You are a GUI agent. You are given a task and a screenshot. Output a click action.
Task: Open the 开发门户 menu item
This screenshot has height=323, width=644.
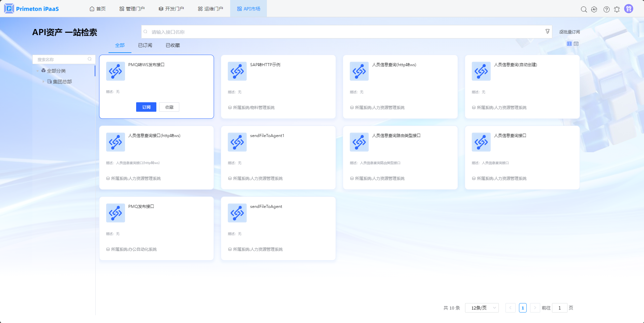171,9
